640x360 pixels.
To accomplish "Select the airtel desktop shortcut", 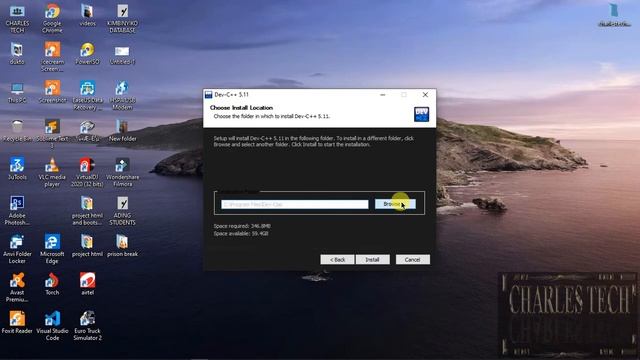I will click(87, 284).
